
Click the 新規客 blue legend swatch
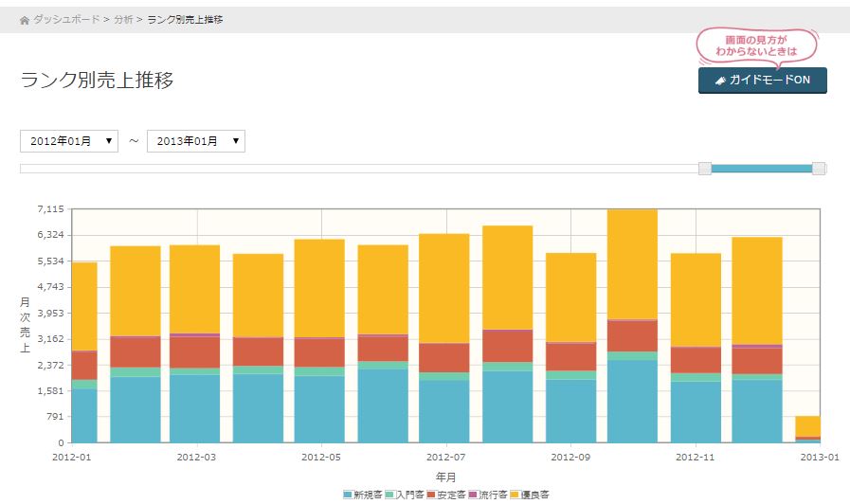tap(348, 495)
